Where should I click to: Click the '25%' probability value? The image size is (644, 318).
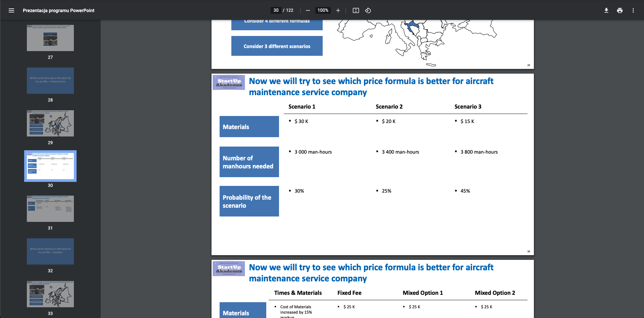pyautogui.click(x=386, y=191)
